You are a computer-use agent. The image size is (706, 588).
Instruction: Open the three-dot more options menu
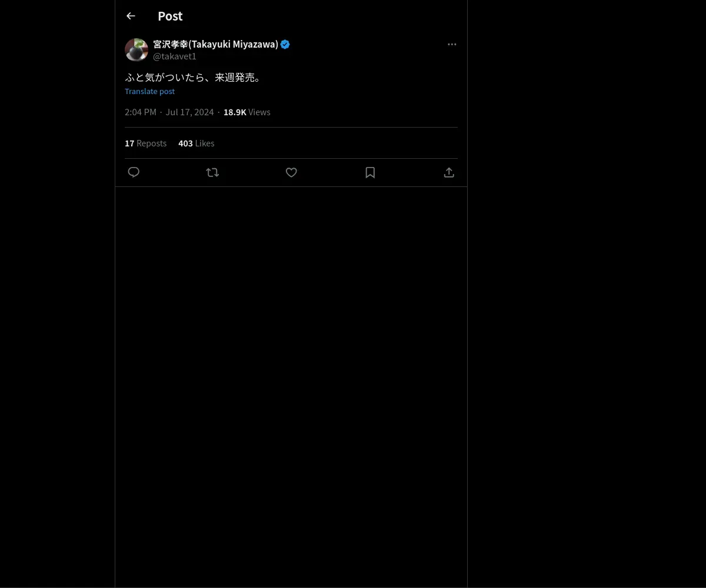pyautogui.click(x=452, y=44)
